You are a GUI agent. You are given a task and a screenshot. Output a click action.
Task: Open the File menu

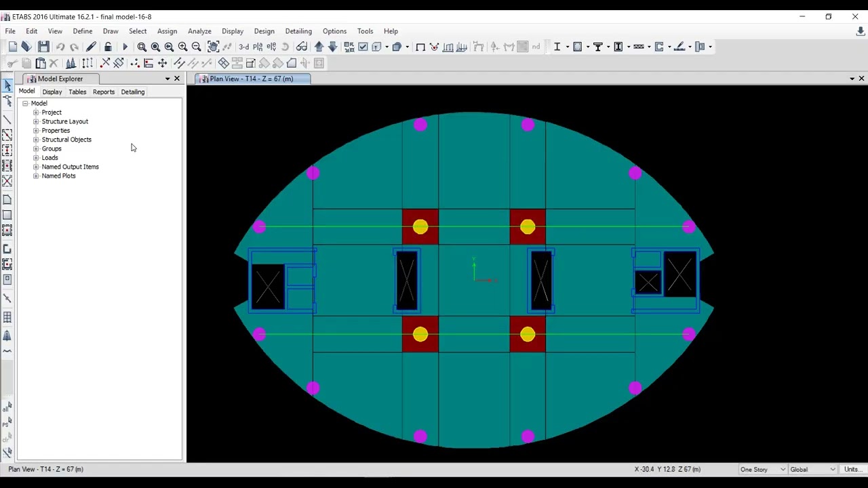pyautogui.click(x=10, y=31)
